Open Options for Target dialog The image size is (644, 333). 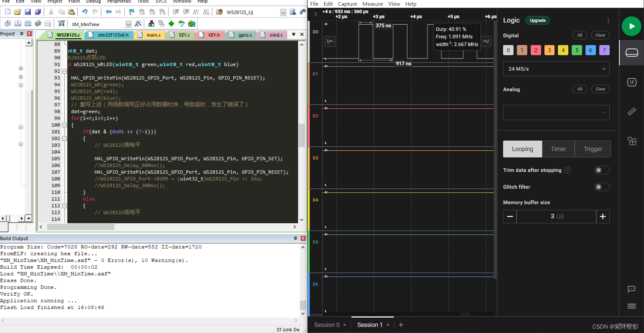(x=138, y=24)
